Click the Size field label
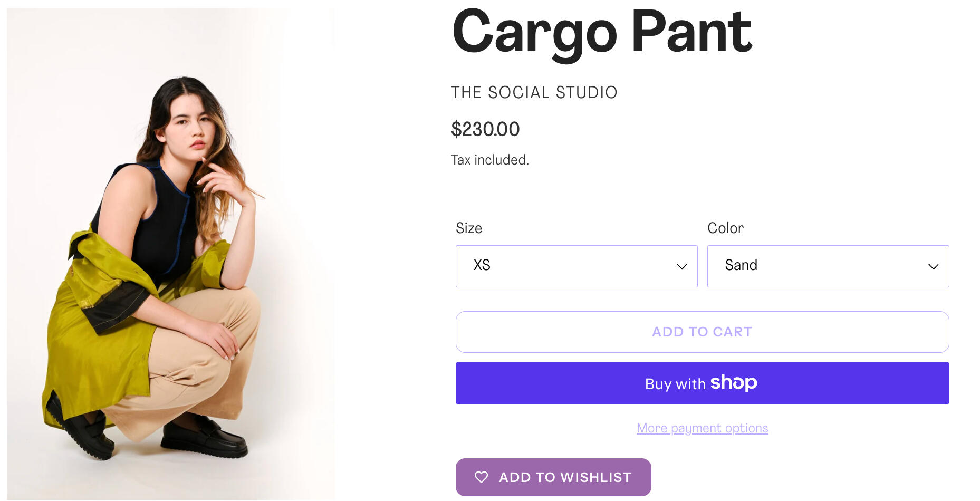The width and height of the screenshot is (980, 501). (x=468, y=228)
